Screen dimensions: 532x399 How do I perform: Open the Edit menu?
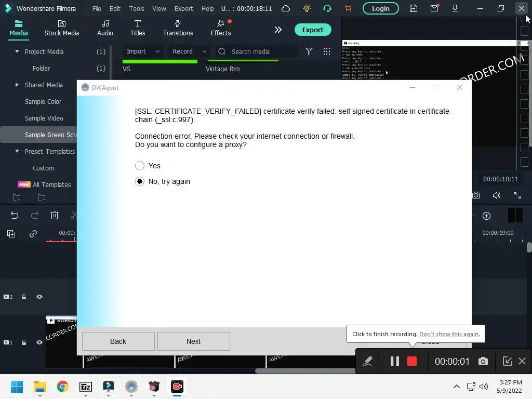coord(115,8)
